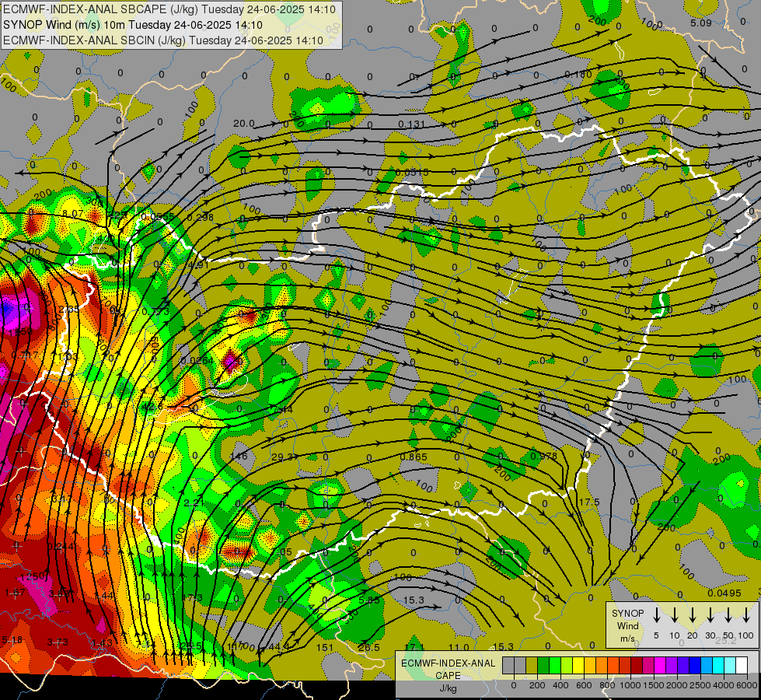Pick the sky blue swatch in the CAPE scale
Screen dimensions: 761x700
(707, 665)
